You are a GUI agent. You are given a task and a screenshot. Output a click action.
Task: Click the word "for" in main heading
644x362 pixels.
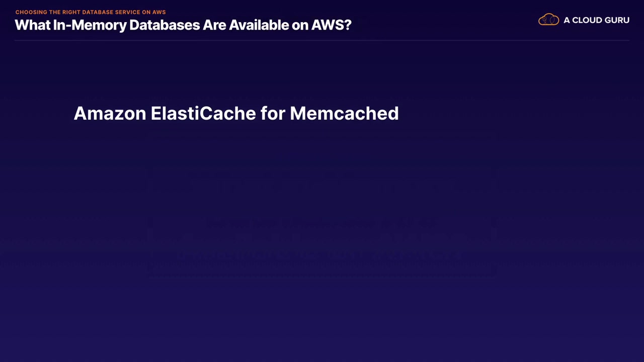[x=272, y=113]
